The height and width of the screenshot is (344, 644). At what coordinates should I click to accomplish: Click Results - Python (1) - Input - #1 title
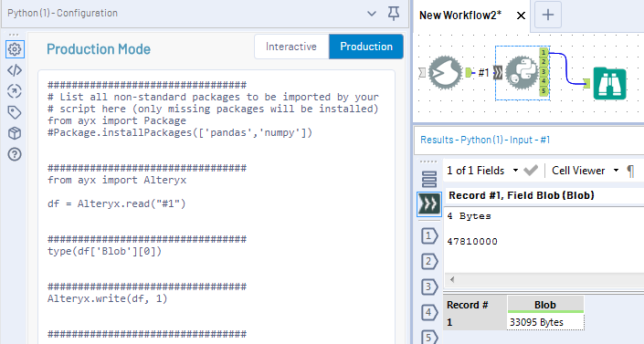point(485,140)
